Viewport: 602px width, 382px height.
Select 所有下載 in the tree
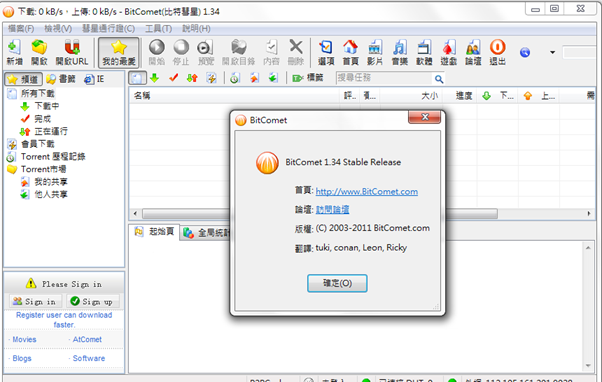pyautogui.click(x=37, y=93)
